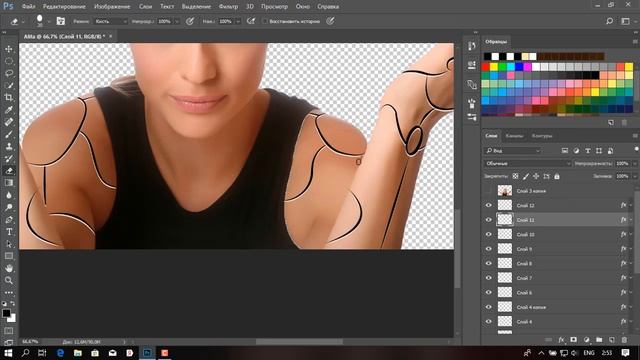Viewport: 640px width, 360px height.
Task: Select the Rectangle shape tool
Action: (9, 256)
